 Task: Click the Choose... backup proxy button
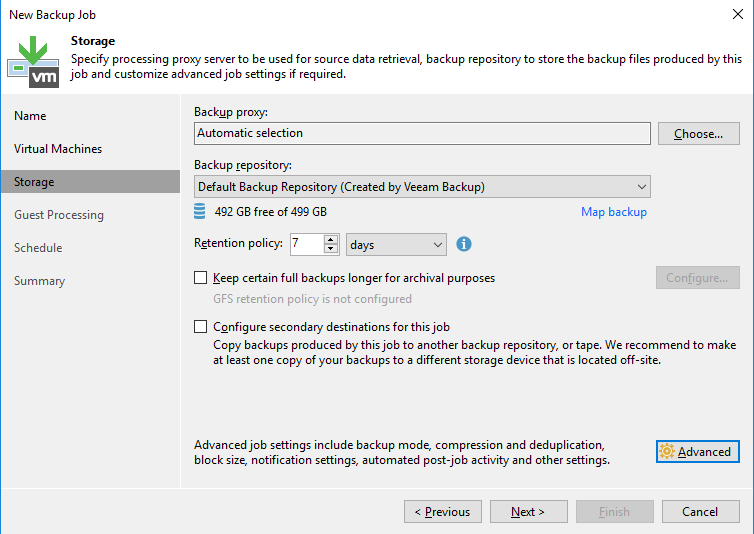698,134
